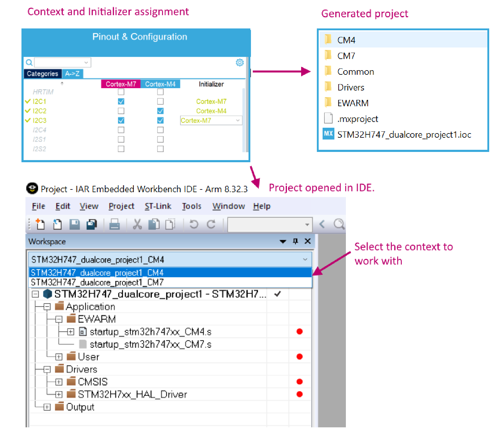Viewport: 504px width, 447px height.
Task: Open the Project menu
Action: [122, 206]
